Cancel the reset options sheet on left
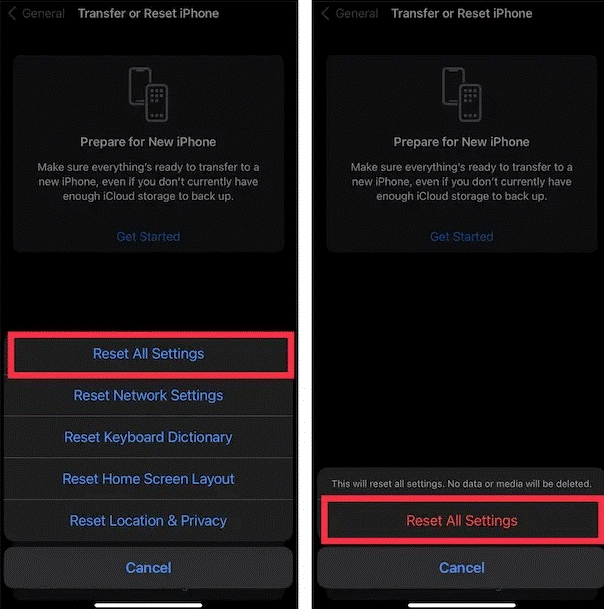The image size is (604, 609). tap(148, 568)
